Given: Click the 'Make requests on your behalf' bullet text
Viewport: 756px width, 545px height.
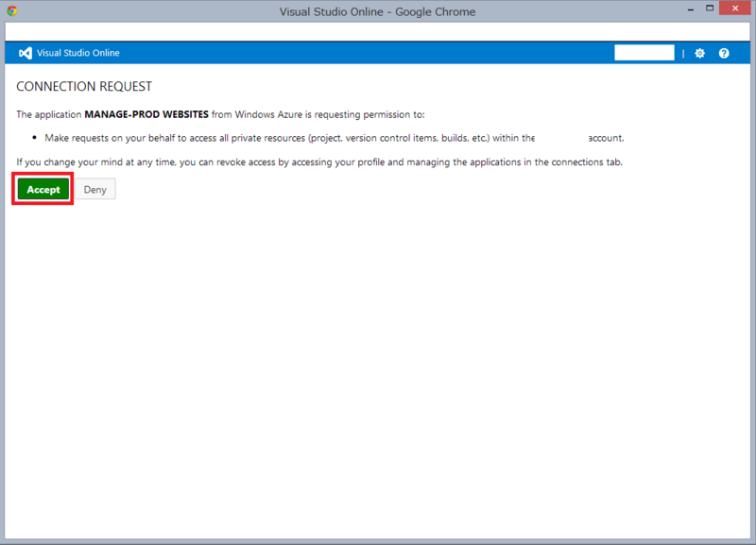Looking at the screenshot, I should pos(335,138).
